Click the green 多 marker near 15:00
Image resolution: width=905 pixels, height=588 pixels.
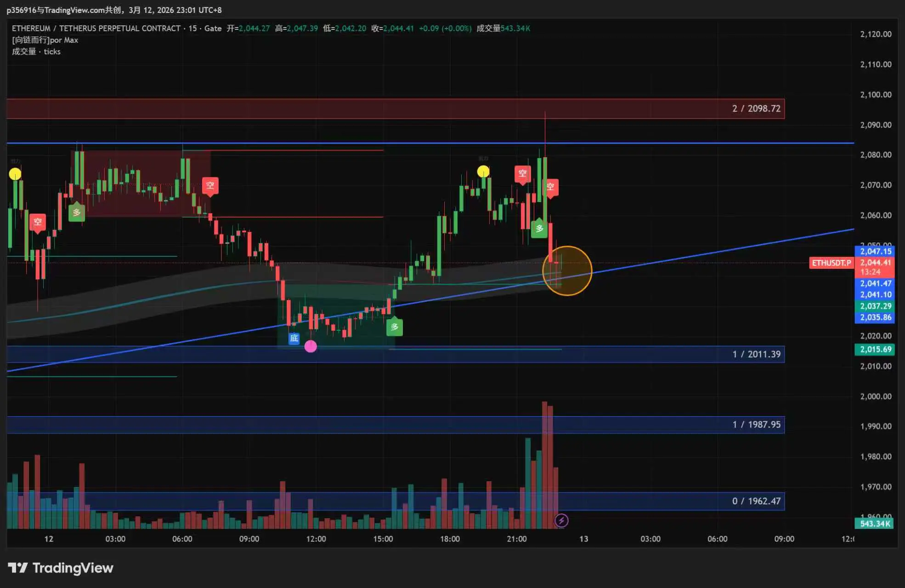pyautogui.click(x=394, y=327)
